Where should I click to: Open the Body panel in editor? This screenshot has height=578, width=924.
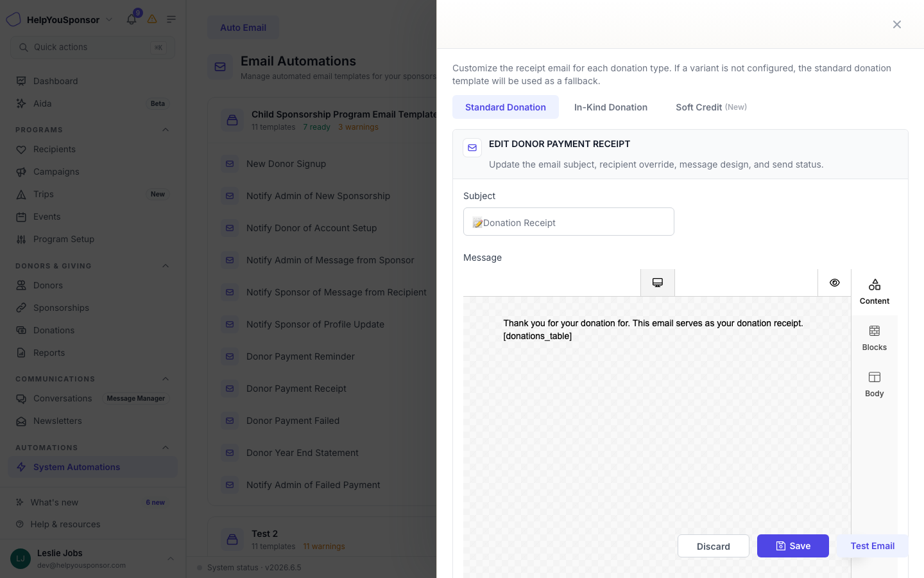(x=875, y=385)
